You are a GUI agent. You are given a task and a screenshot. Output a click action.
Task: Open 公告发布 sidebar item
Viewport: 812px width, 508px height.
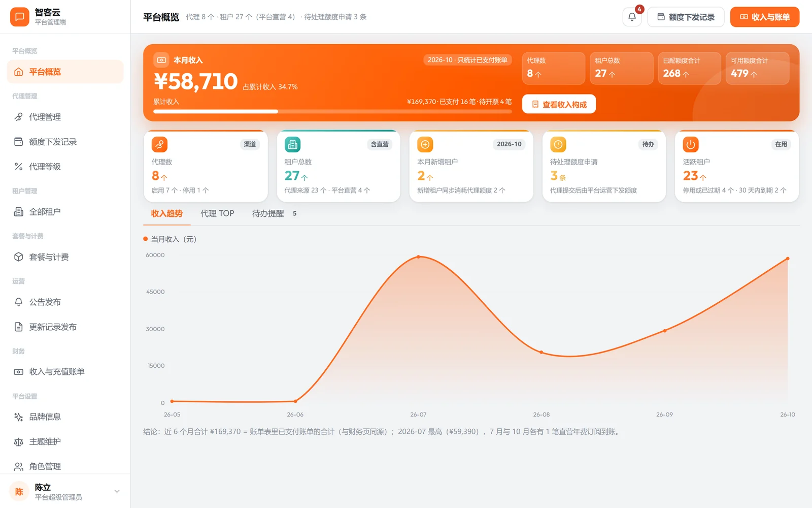point(65,302)
